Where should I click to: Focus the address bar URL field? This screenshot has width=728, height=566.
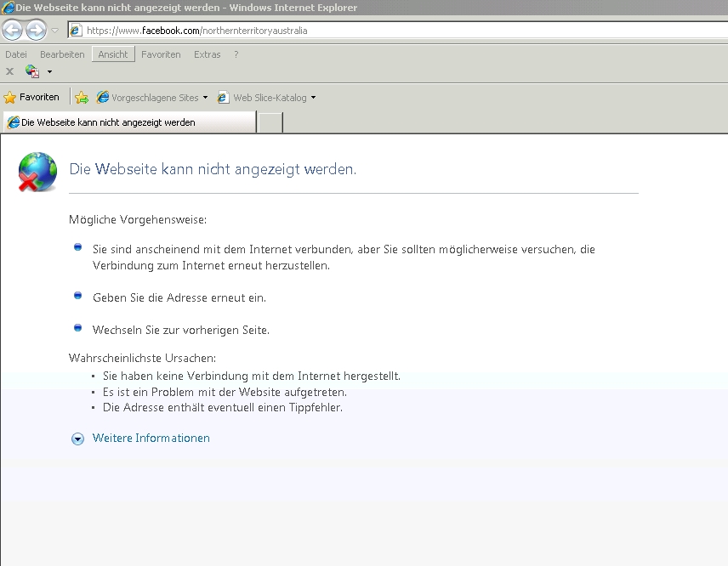[397, 31]
